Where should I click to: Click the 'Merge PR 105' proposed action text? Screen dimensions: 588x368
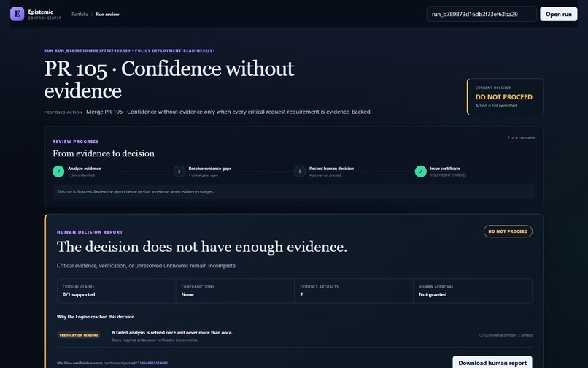229,112
